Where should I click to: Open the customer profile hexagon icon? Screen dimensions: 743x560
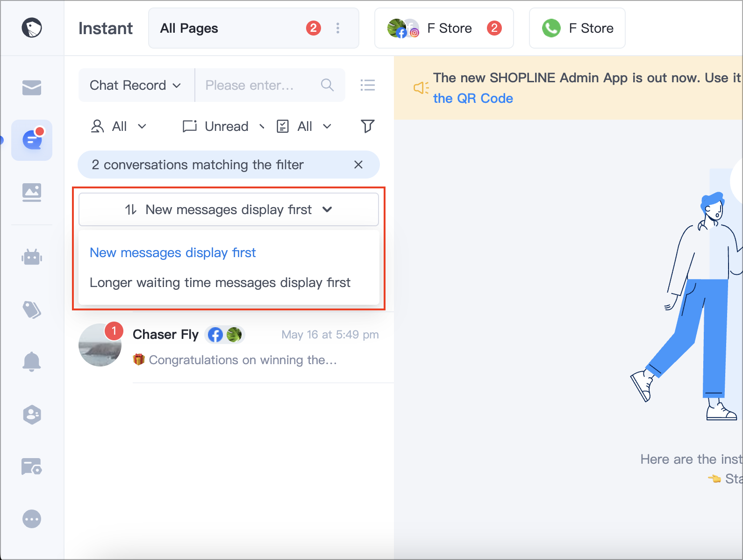[32, 414]
